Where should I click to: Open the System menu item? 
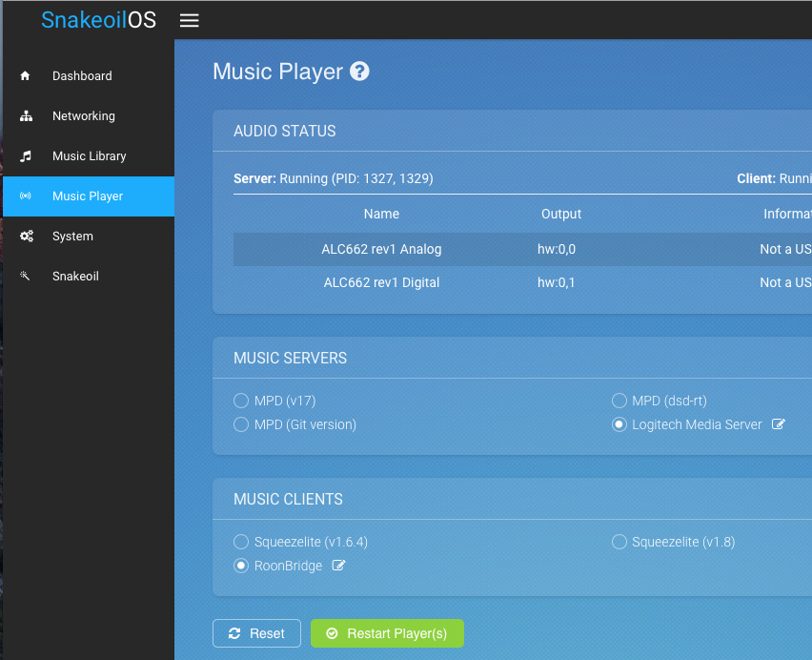(x=89, y=237)
